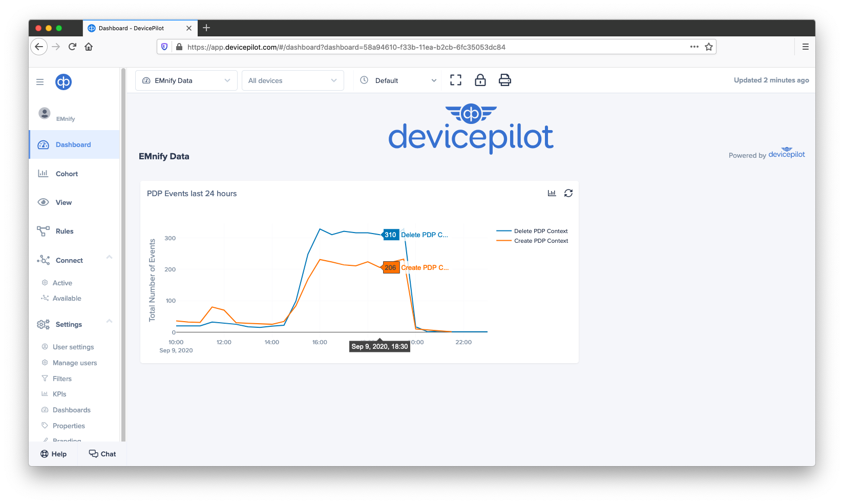
Task: Collapse the Settings section chevron
Action: pyautogui.click(x=109, y=321)
